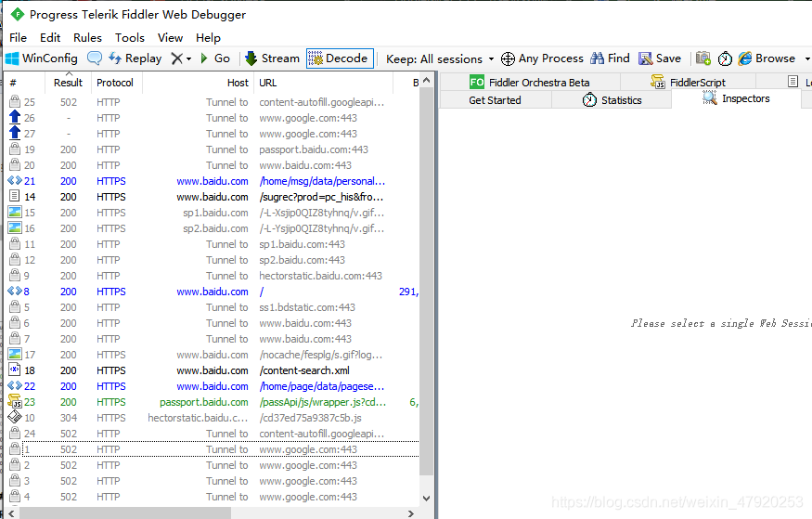Switch to FiddlerScript tab
This screenshot has height=519, width=812.
(x=689, y=83)
